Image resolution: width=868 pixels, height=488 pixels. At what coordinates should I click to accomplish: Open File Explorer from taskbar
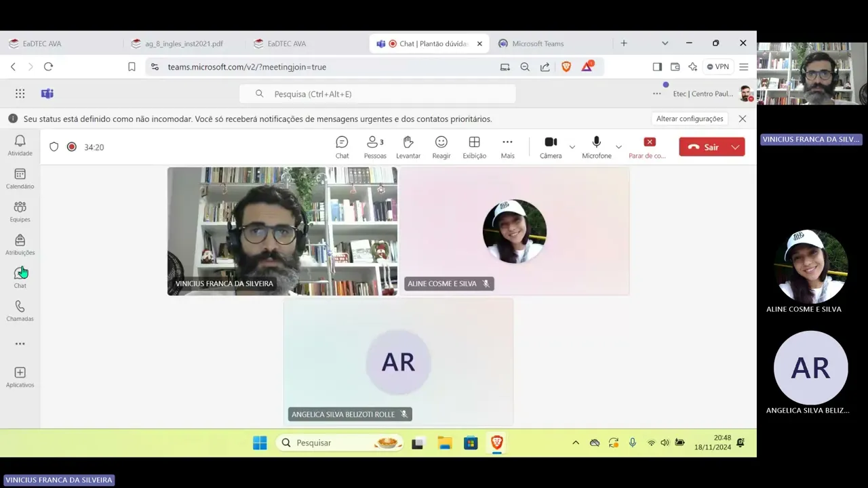[x=444, y=443]
